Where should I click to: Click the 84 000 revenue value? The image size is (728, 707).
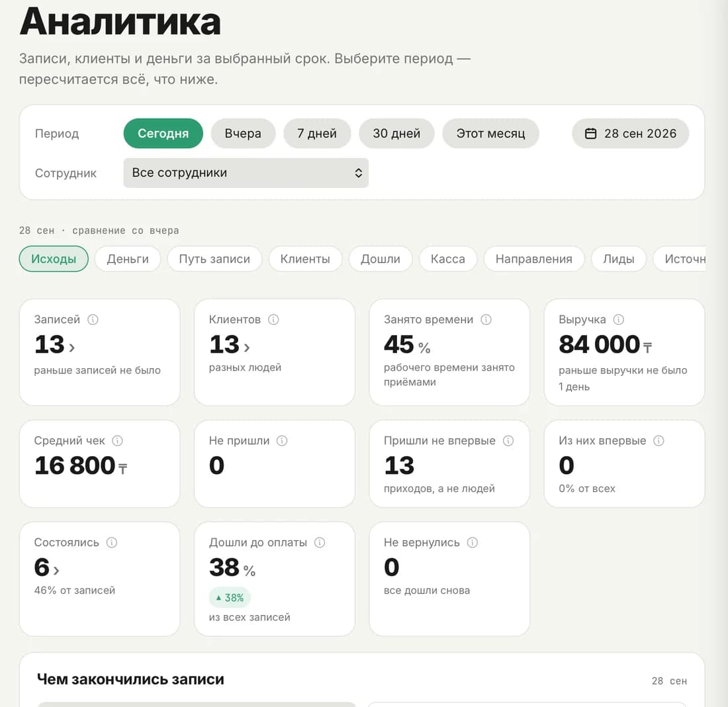point(600,345)
